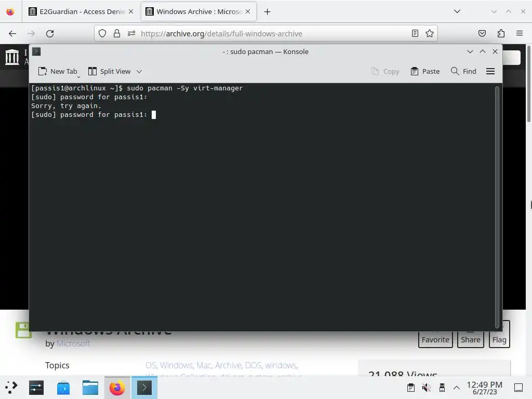Click the Share button on archive page
532x399 pixels.
point(470,340)
